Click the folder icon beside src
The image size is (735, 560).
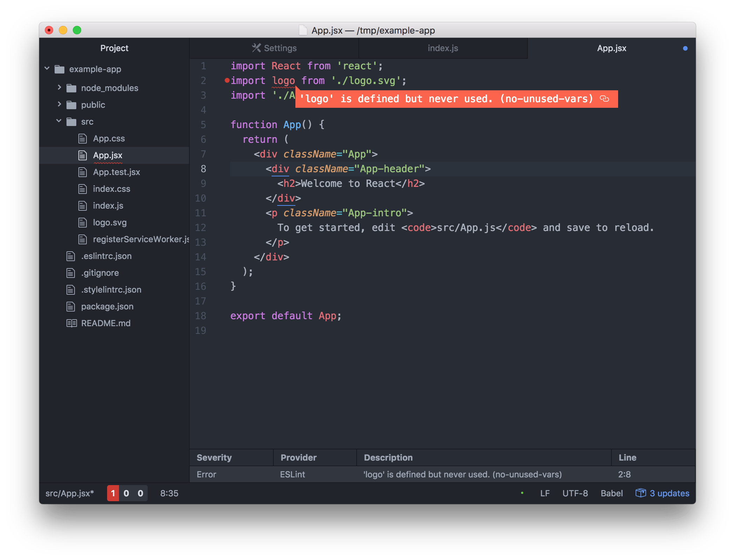pos(71,121)
